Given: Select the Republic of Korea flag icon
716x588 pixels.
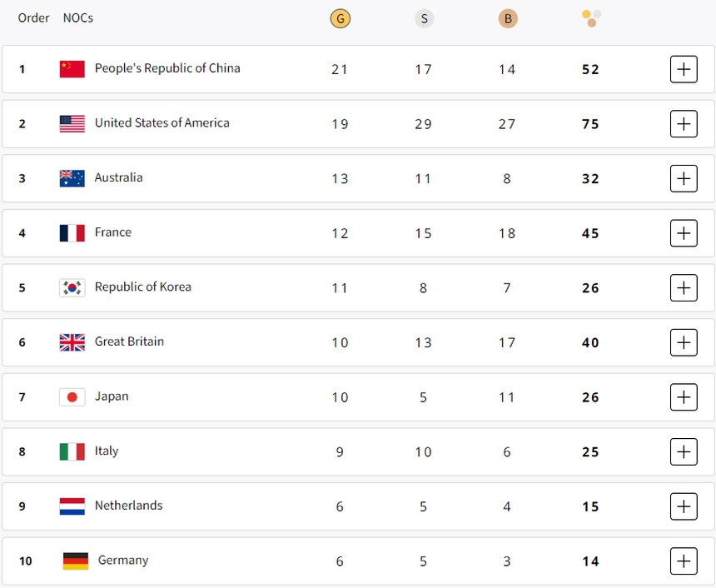Looking at the screenshot, I should point(72,287).
